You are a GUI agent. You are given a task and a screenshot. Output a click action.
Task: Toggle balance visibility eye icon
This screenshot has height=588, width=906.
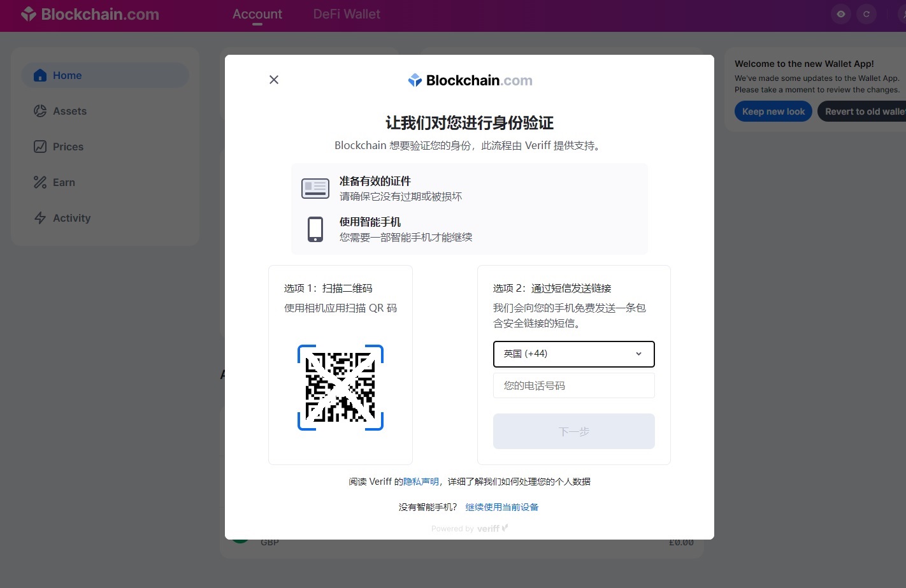tap(841, 14)
